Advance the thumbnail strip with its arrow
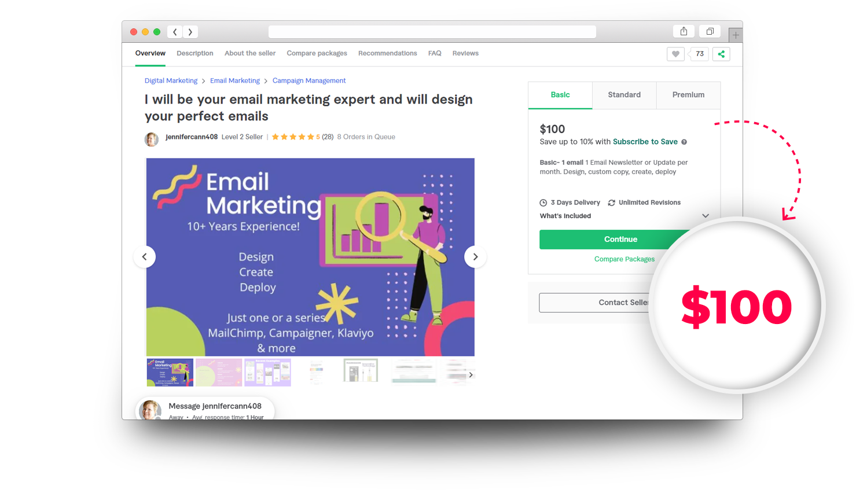The image size is (856, 504). 471,375
